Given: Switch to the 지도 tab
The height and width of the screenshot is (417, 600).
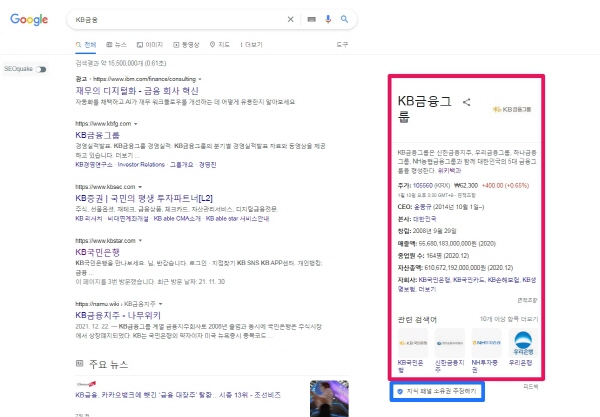Looking at the screenshot, I should (220, 45).
